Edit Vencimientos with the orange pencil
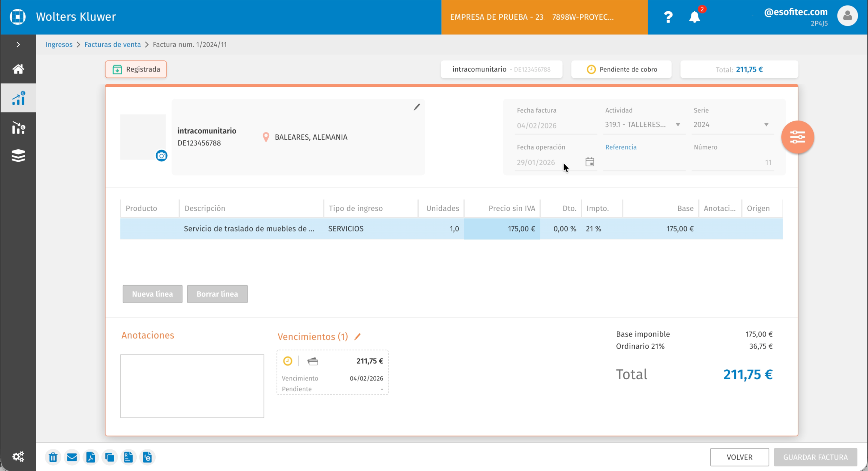 357,336
